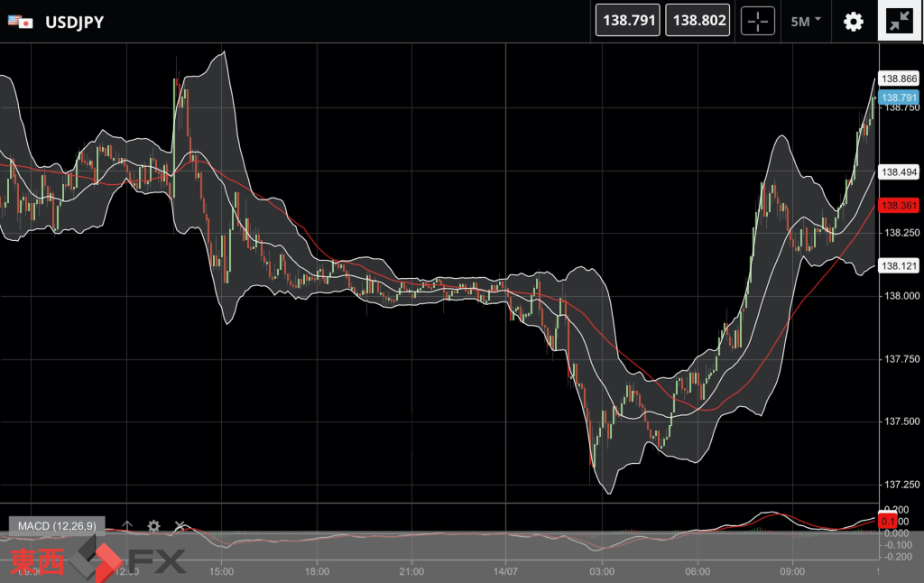Click the 138.866 upper band price label
The height and width of the screenshot is (583, 924).
899,79
